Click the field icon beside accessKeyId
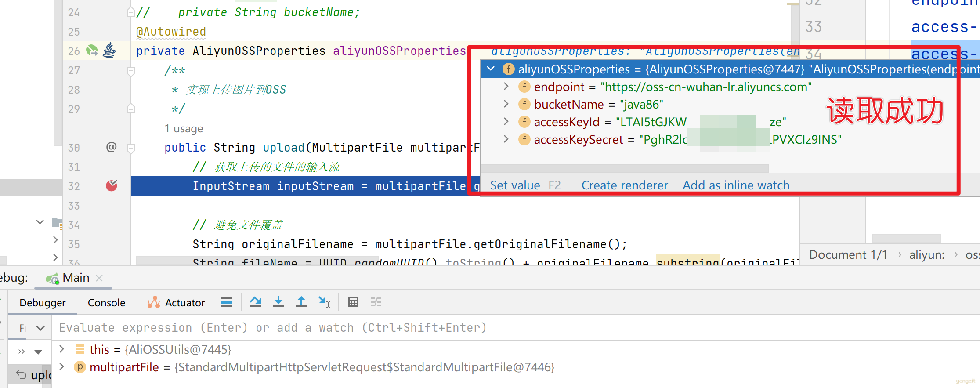 tap(524, 122)
